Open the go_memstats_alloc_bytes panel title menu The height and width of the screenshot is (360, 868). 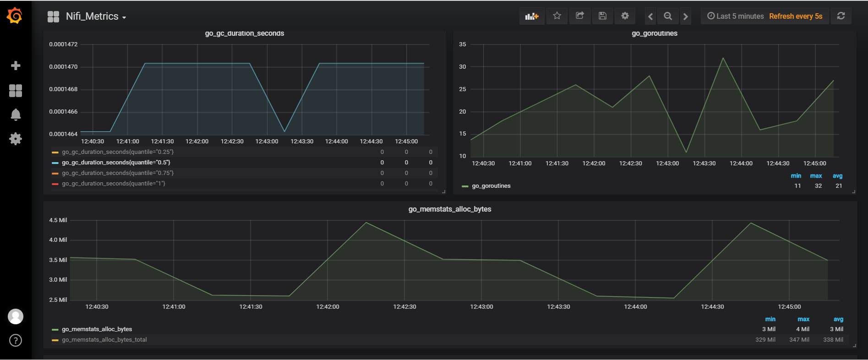point(450,209)
